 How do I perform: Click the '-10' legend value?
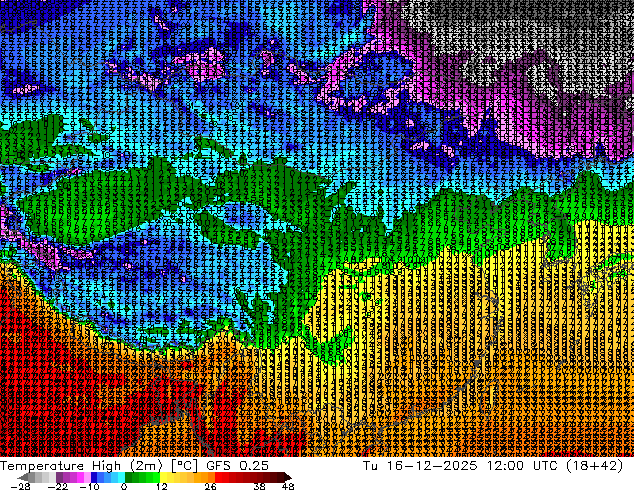coord(89,486)
